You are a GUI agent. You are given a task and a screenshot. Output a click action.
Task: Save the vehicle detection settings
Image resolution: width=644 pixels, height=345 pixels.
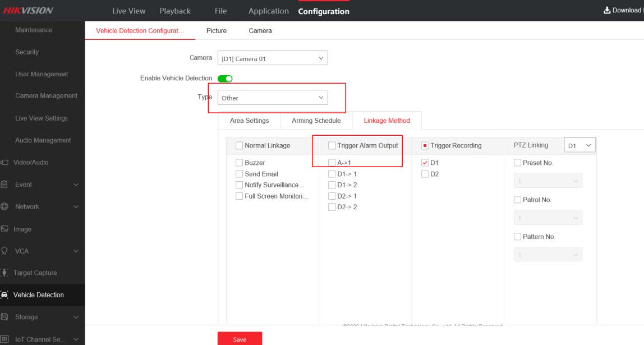click(240, 339)
